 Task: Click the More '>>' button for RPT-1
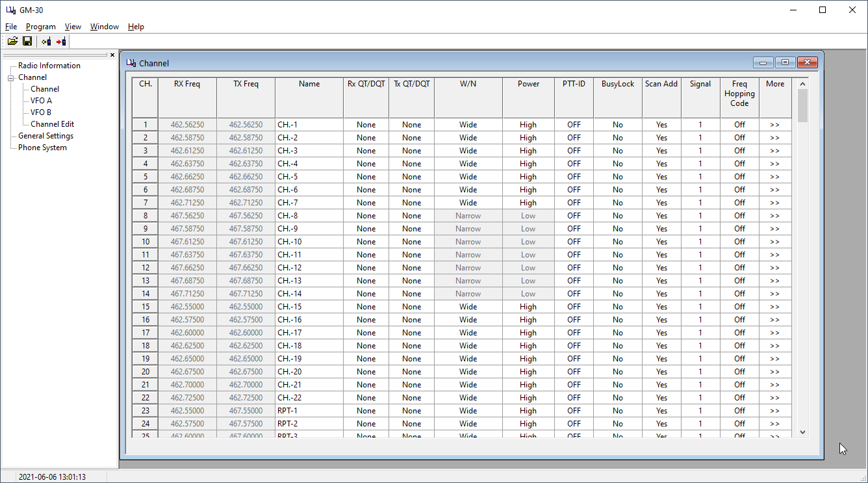tap(774, 410)
